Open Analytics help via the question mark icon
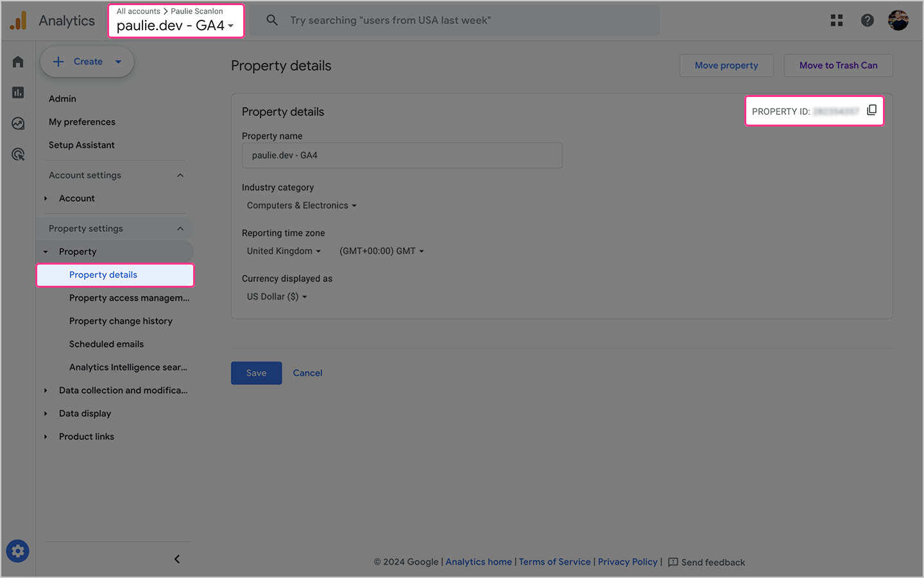924x578 pixels. 867,20
